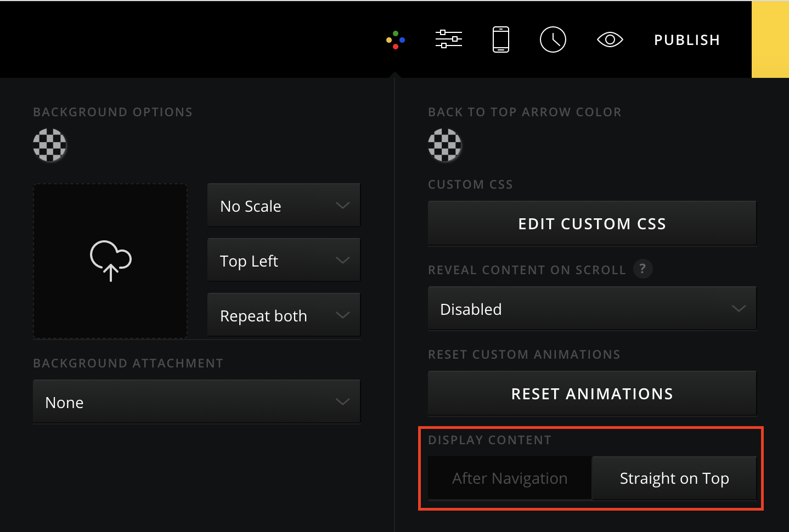Open Reveal Content Disabled dropdown
This screenshot has height=532, width=789.
[591, 309]
